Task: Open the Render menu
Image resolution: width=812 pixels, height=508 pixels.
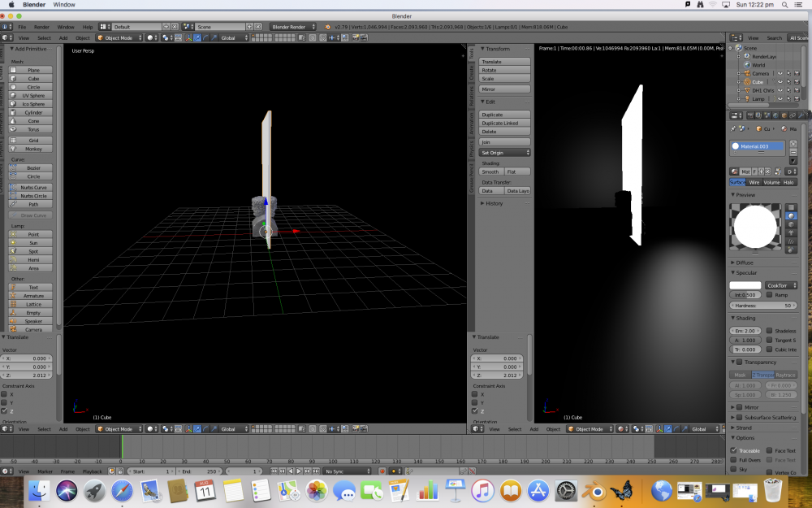Action: click(x=41, y=27)
